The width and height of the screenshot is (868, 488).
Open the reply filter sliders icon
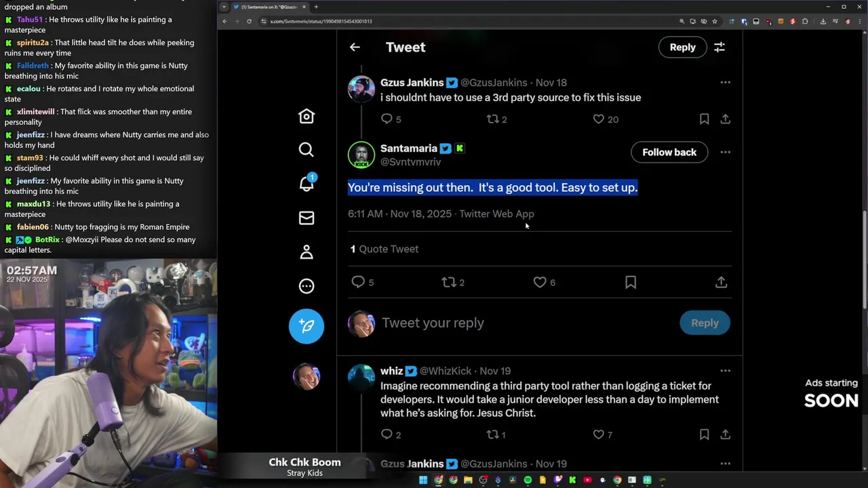[719, 47]
